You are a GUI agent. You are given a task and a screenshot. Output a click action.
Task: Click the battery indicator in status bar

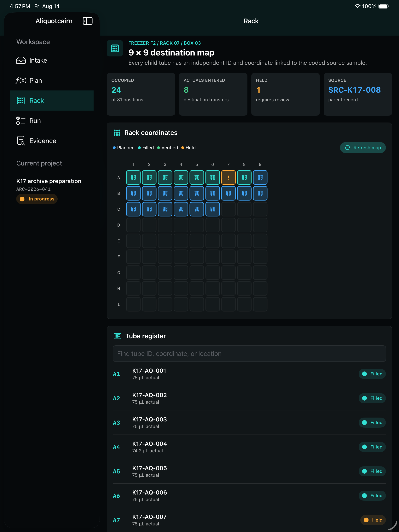click(x=383, y=6)
